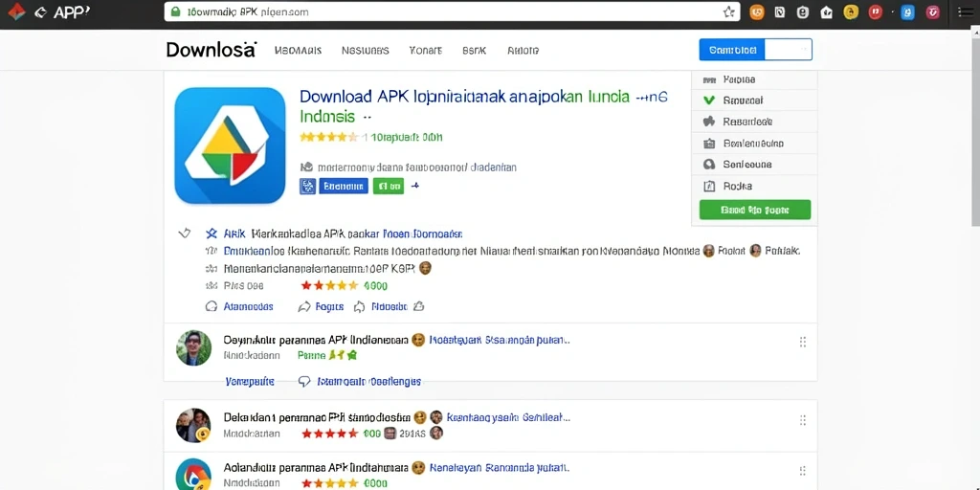Click the small plus arrow after green button
Image resolution: width=980 pixels, height=490 pixels.
pos(414,186)
